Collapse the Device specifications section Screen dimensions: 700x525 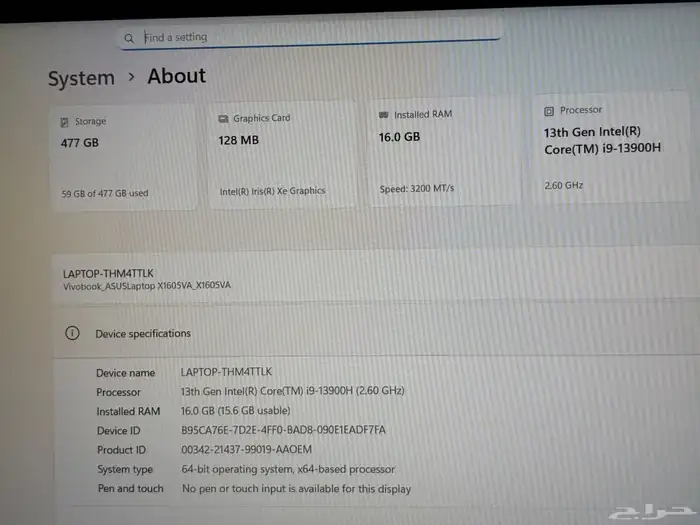pyautogui.click(x=380, y=333)
